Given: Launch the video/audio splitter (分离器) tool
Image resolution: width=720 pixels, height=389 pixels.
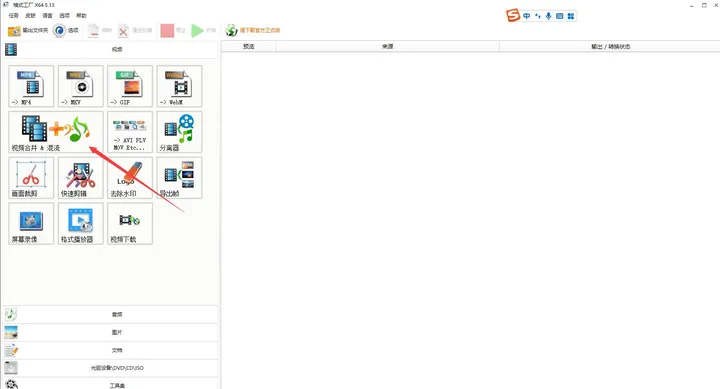Looking at the screenshot, I should pos(180,132).
